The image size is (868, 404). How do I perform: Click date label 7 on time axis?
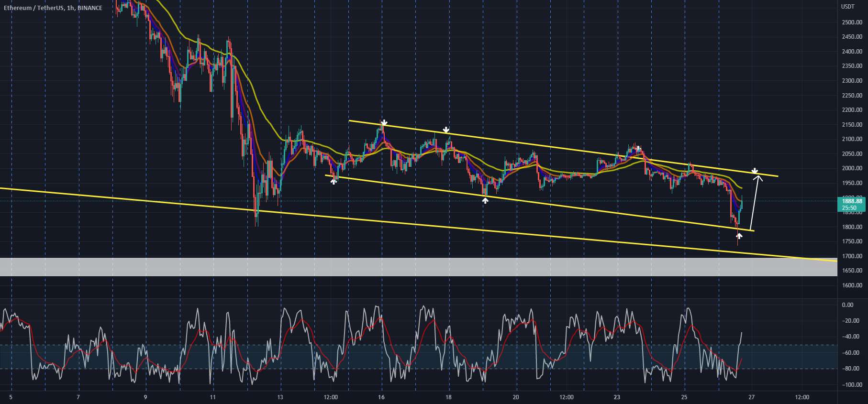click(x=78, y=397)
